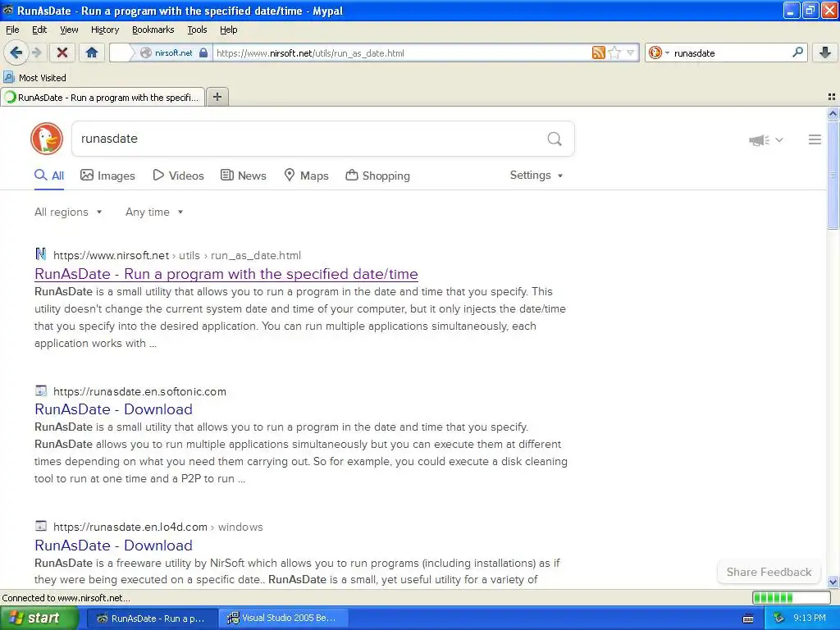Open the megaphone notifications dropdown
The height and width of the screenshot is (630, 840).
766,139
